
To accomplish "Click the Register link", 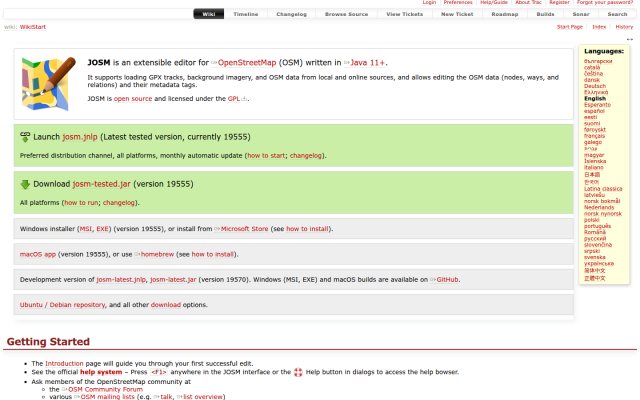I will 559,2.
